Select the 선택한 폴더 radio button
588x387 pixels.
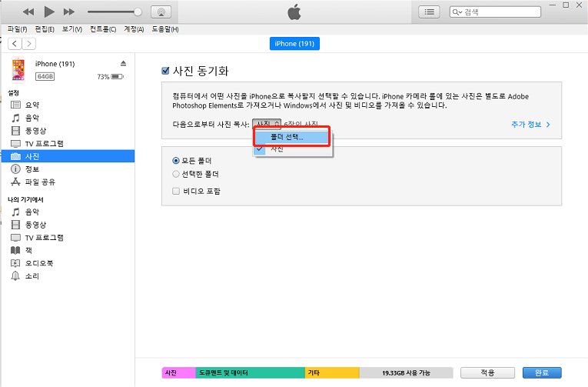point(176,174)
